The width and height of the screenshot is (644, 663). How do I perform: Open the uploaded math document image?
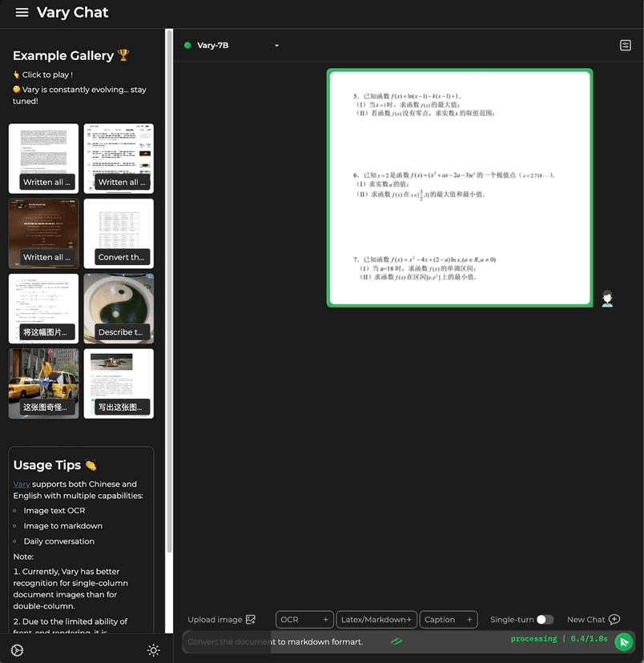[460, 187]
